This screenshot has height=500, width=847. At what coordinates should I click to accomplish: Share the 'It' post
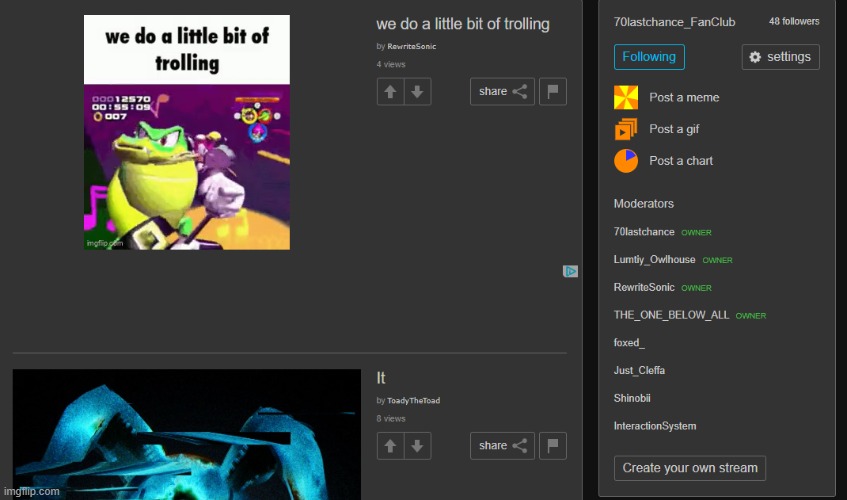click(x=502, y=446)
